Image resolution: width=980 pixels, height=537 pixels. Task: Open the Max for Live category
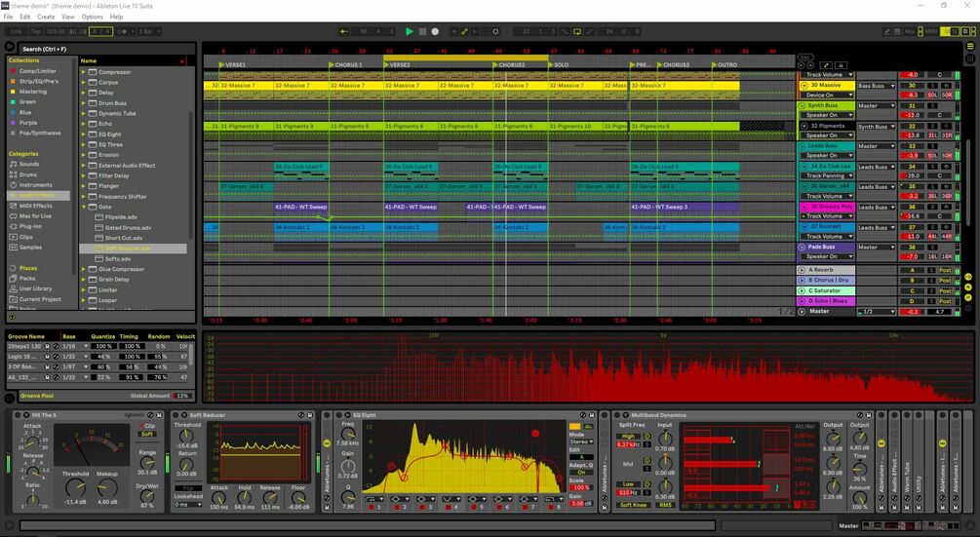(35, 216)
